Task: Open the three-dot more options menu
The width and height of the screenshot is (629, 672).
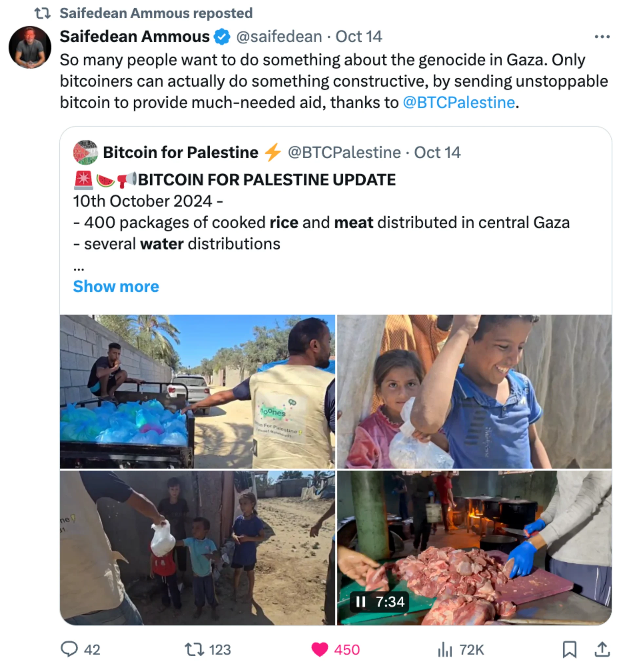Action: coord(602,36)
